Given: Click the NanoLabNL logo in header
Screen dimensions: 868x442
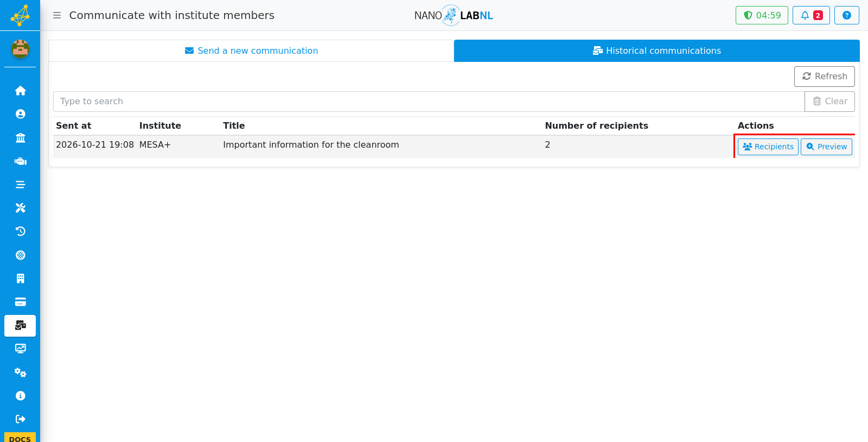Looking at the screenshot, I should click(x=454, y=15).
